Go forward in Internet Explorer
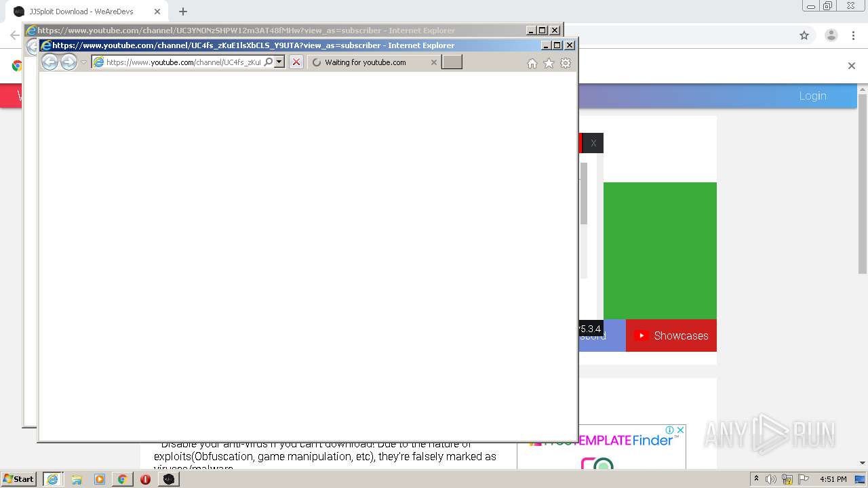Image resolution: width=868 pixels, height=488 pixels. click(x=68, y=62)
